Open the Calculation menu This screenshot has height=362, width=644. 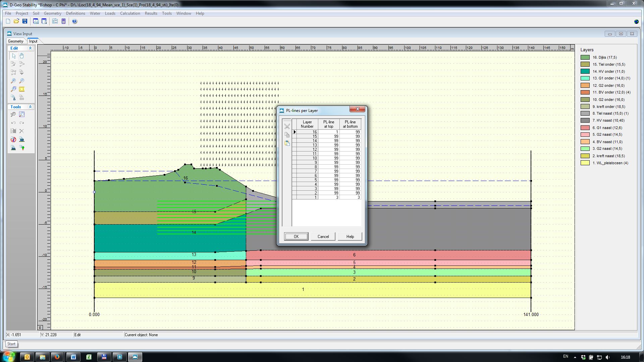[130, 13]
